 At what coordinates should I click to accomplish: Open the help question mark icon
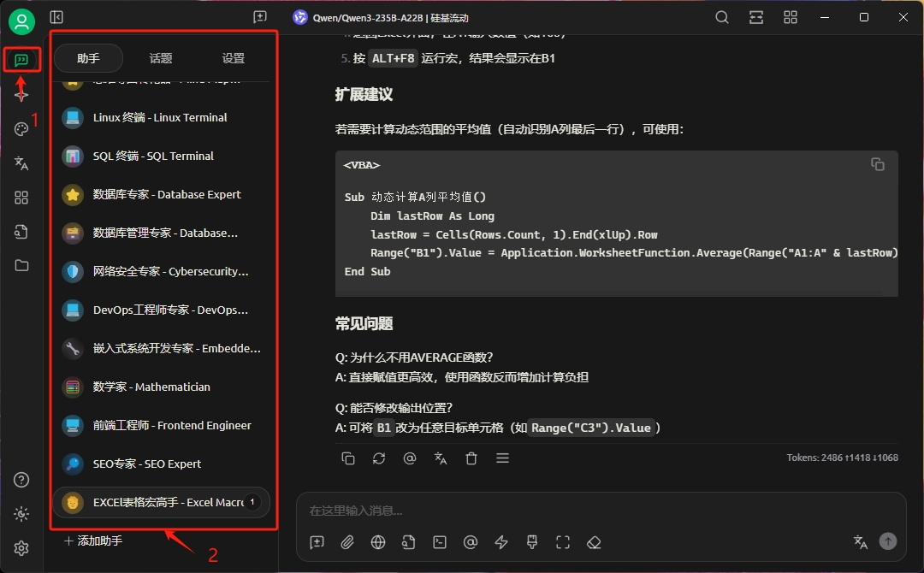(21, 480)
